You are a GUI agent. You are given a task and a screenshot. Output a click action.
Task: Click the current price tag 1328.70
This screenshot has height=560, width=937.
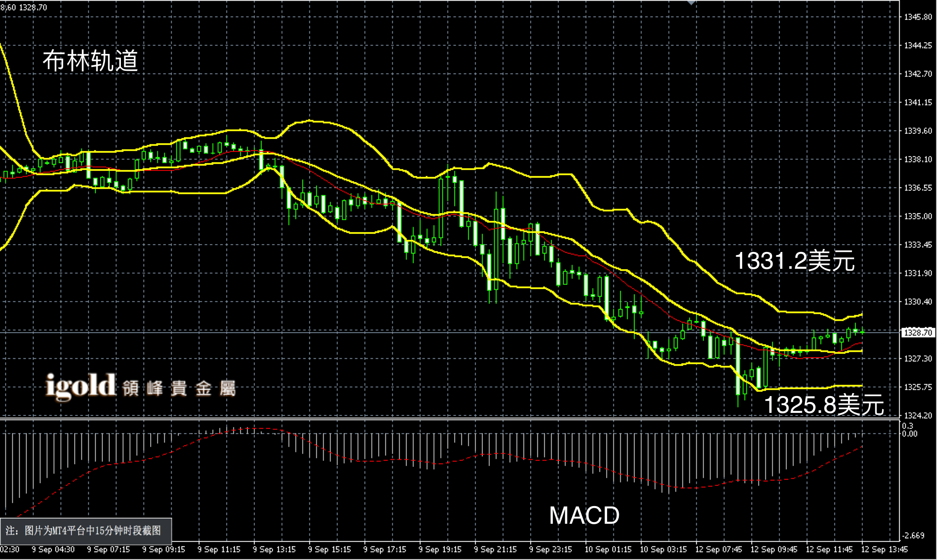(x=918, y=333)
